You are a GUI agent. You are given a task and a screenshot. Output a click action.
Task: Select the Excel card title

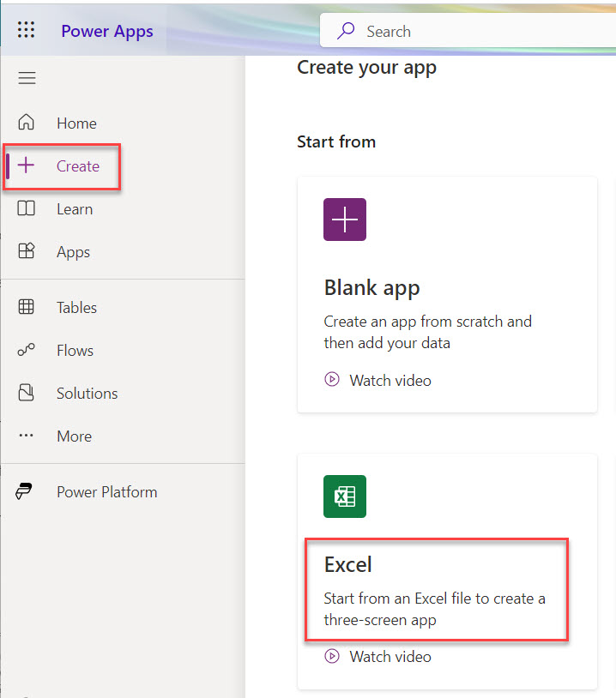coord(347,564)
